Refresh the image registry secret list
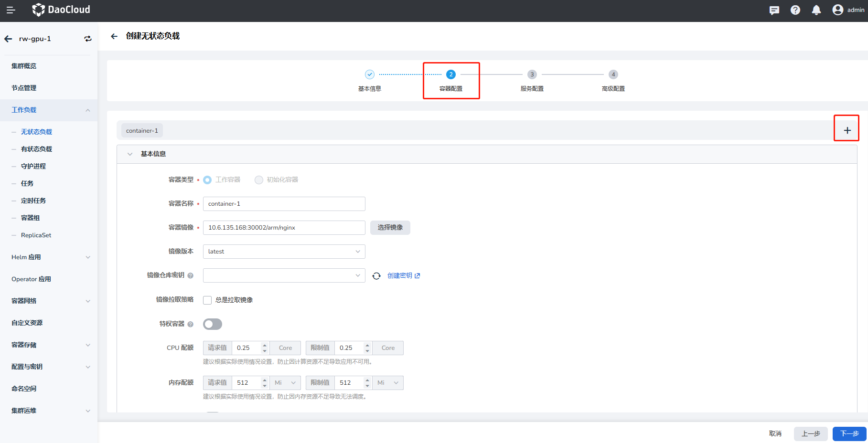The height and width of the screenshot is (443, 868). coord(376,276)
